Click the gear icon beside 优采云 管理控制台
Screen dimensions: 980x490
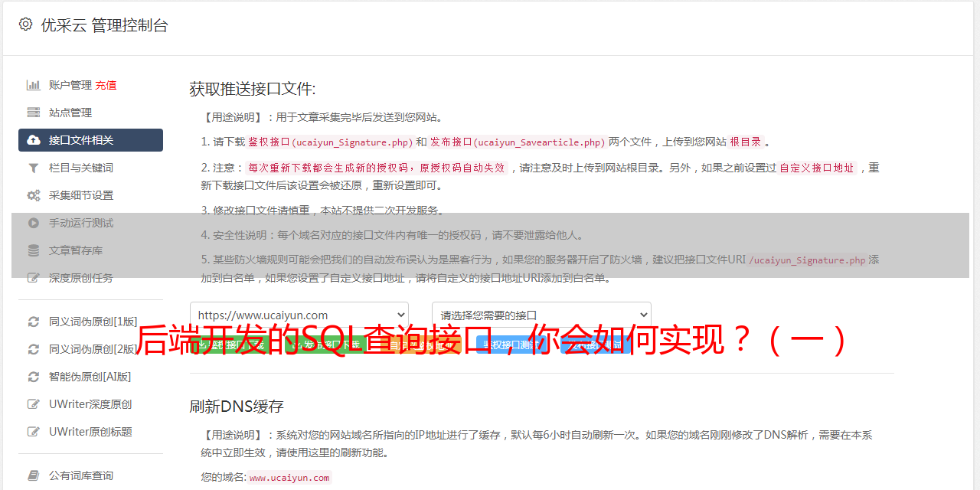[x=25, y=24]
